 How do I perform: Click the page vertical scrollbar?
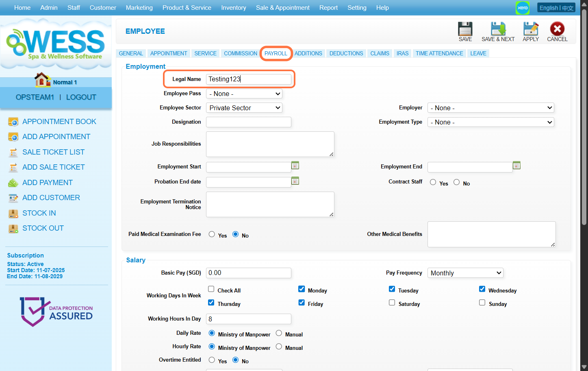(x=584, y=122)
